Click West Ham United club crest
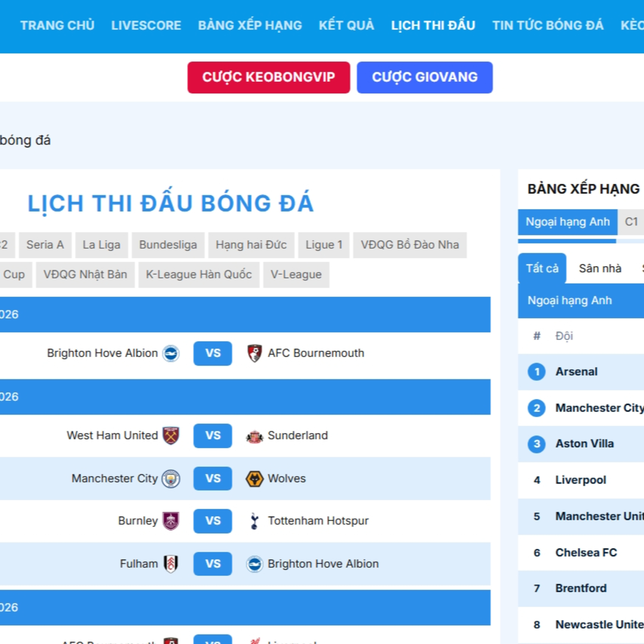The width and height of the screenshot is (644, 644). tap(171, 436)
